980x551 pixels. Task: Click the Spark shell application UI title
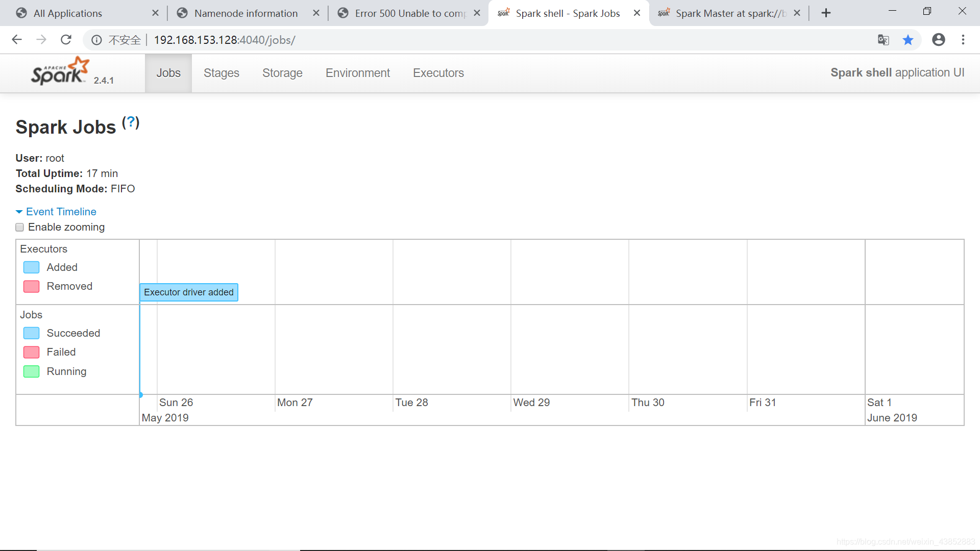(897, 72)
